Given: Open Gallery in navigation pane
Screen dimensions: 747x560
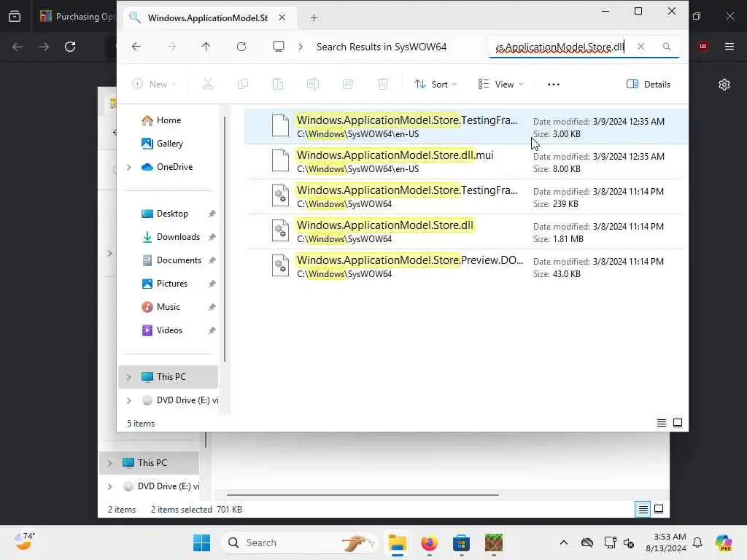Looking at the screenshot, I should click(x=169, y=144).
